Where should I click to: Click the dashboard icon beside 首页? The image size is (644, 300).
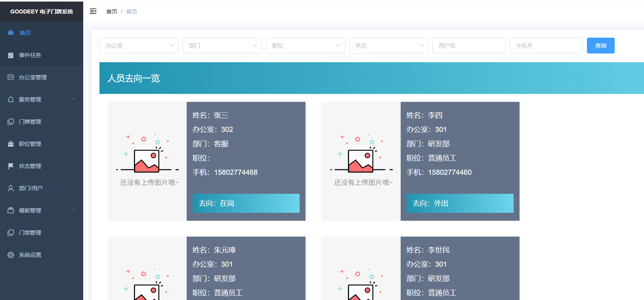point(11,33)
